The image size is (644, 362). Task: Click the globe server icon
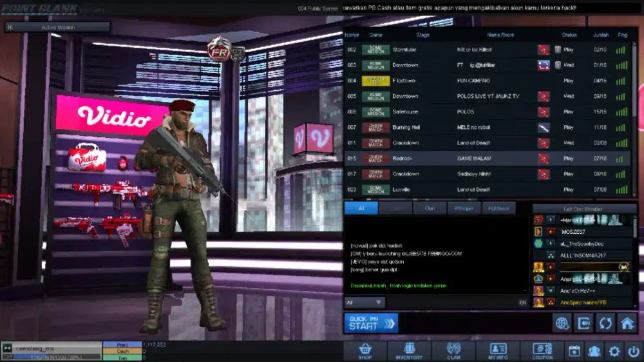562,323
